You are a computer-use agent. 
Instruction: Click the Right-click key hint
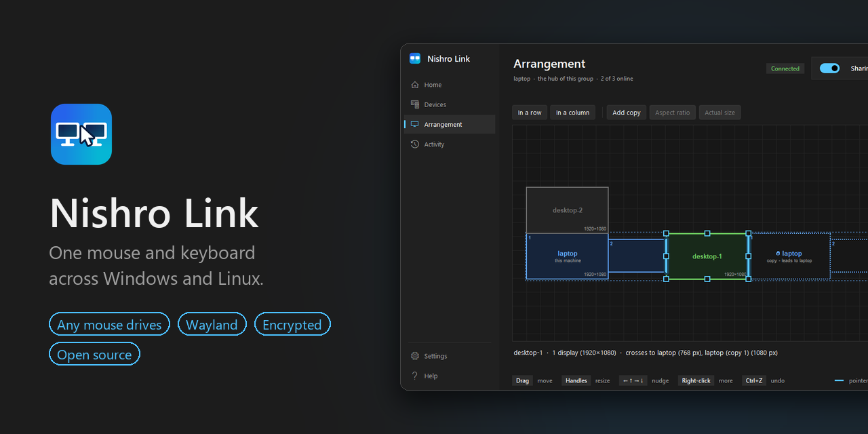point(696,380)
